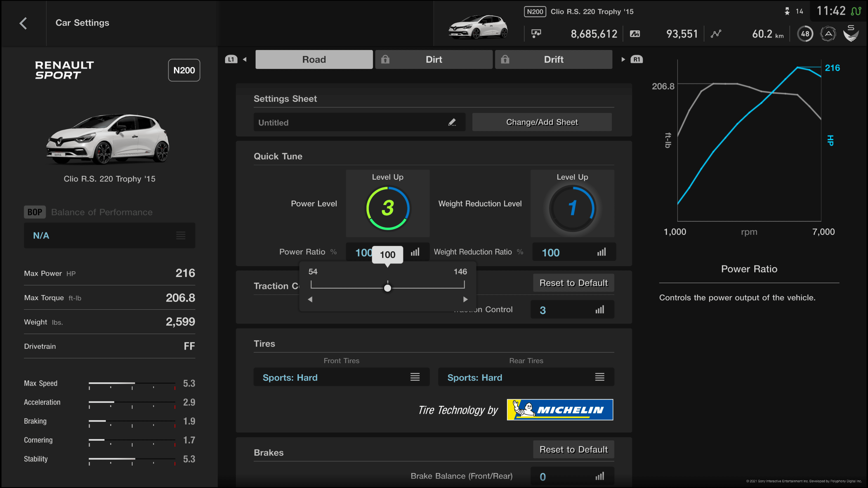
Task: Click the right tab-scroll arrow near R1
Action: tap(623, 60)
